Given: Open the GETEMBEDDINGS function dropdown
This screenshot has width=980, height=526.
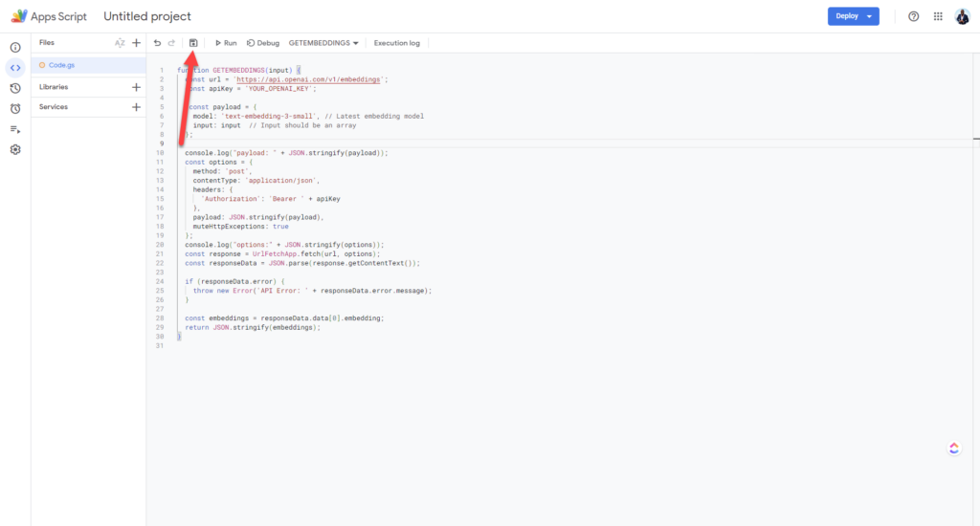Looking at the screenshot, I should [323, 43].
